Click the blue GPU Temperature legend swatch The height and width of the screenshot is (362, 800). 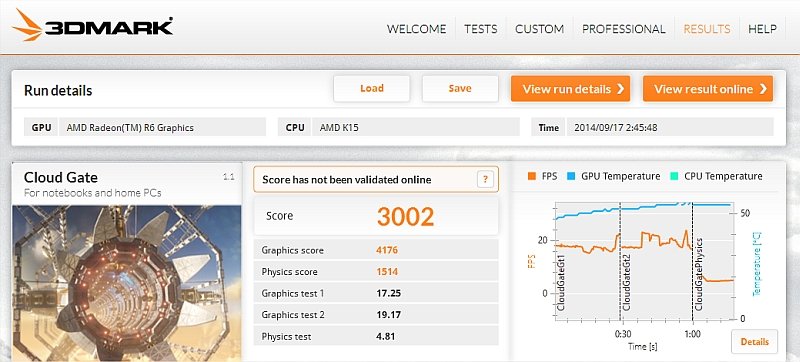[571, 176]
